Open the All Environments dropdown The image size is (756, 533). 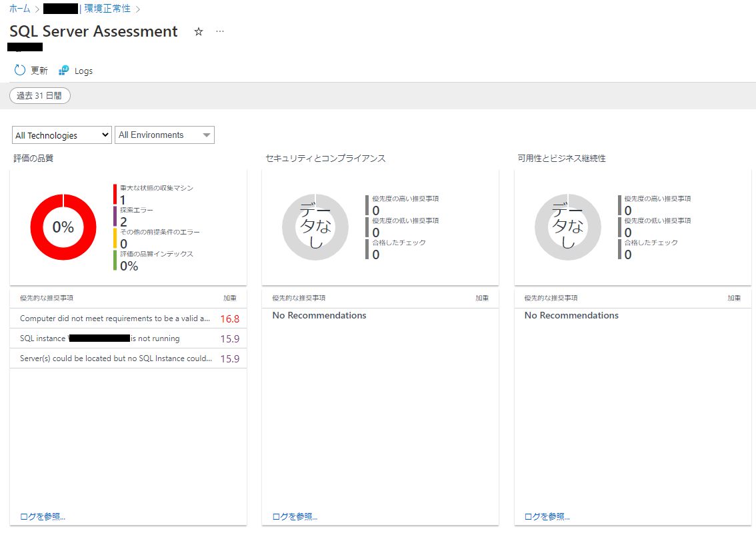pyautogui.click(x=165, y=135)
